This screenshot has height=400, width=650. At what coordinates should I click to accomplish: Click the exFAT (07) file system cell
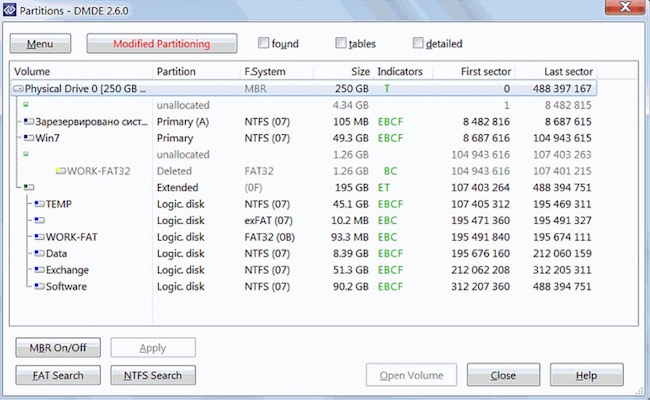268,220
